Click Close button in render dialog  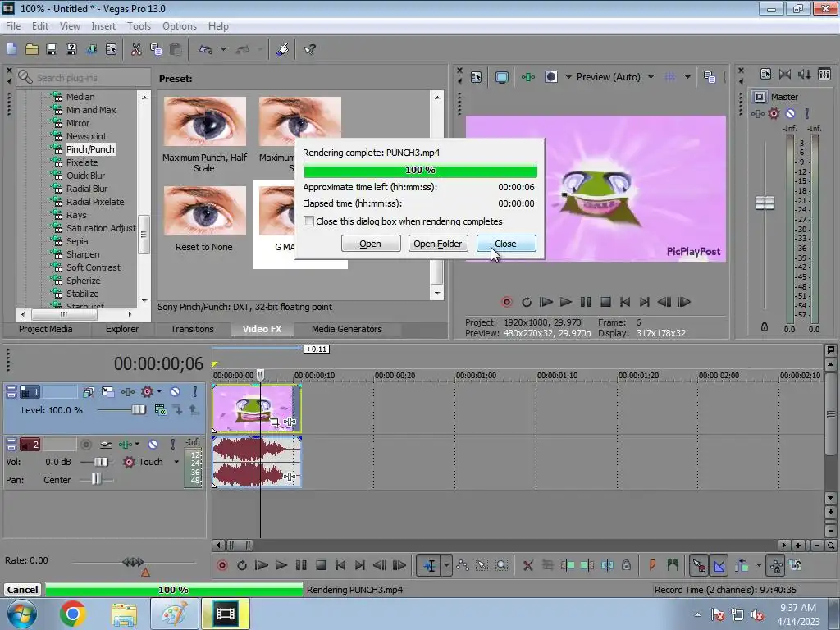pos(505,244)
